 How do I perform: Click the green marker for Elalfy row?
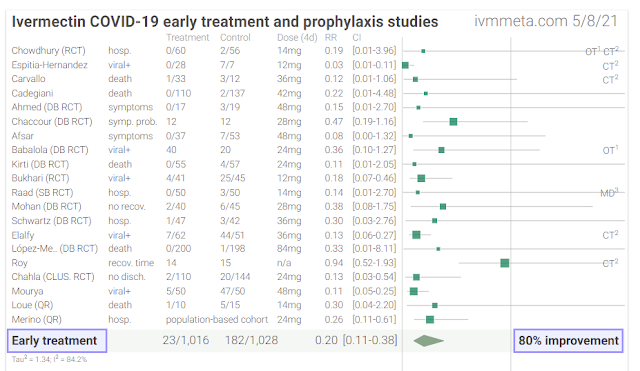(x=416, y=235)
